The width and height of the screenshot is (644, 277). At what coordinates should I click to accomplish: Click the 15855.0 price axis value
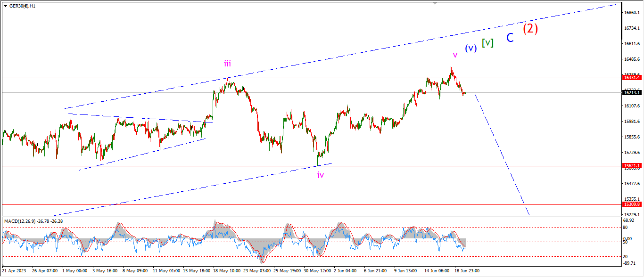coord(632,137)
